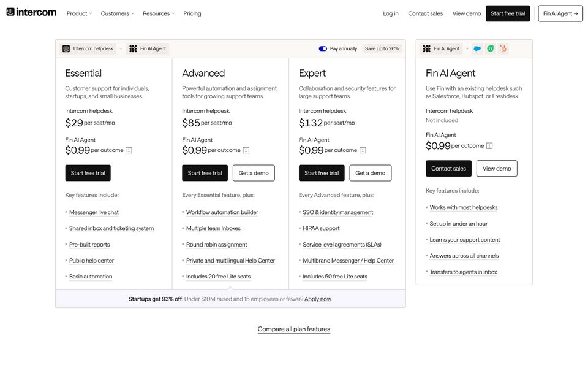Click HIPAA support feature
This screenshot has height=368, width=588.
(x=321, y=228)
